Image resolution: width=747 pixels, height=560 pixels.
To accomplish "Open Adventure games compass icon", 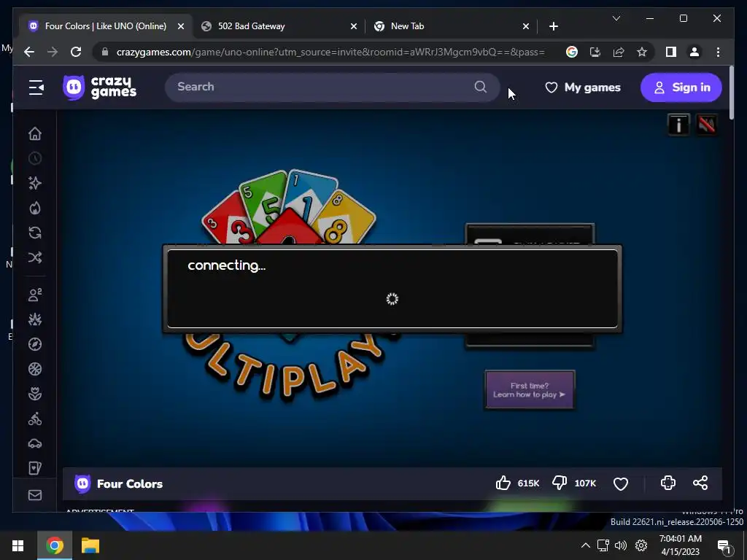I will point(35,344).
